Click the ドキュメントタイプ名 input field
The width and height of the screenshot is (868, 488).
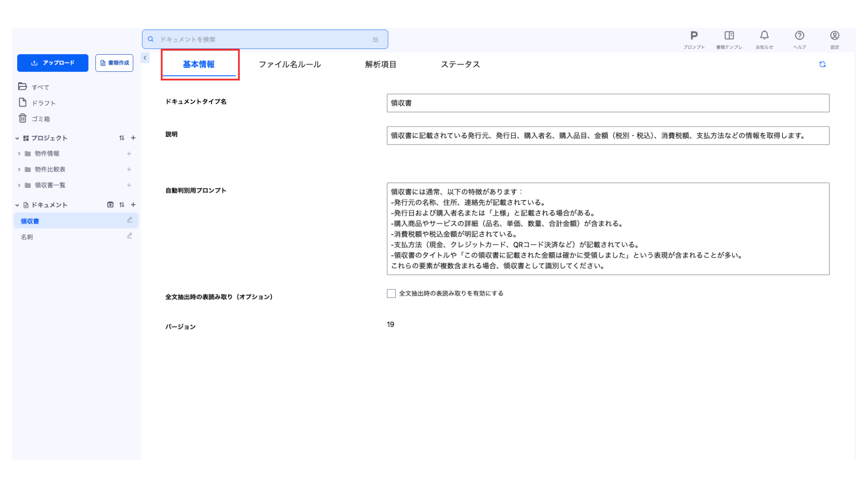coord(608,103)
